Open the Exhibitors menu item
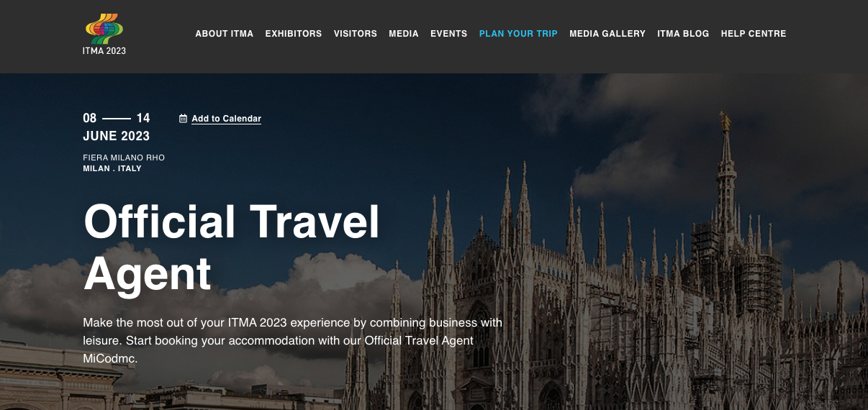Image resolution: width=868 pixels, height=410 pixels. [294, 34]
